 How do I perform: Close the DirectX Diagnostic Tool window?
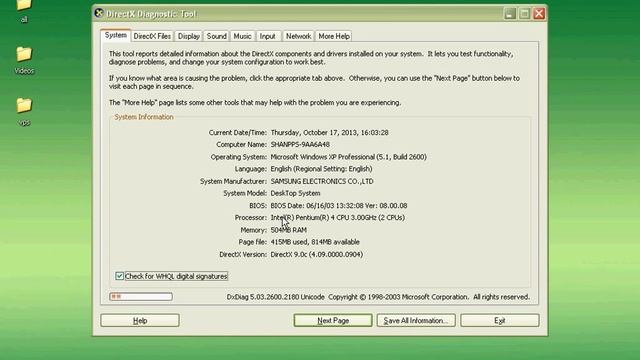[x=539, y=13]
